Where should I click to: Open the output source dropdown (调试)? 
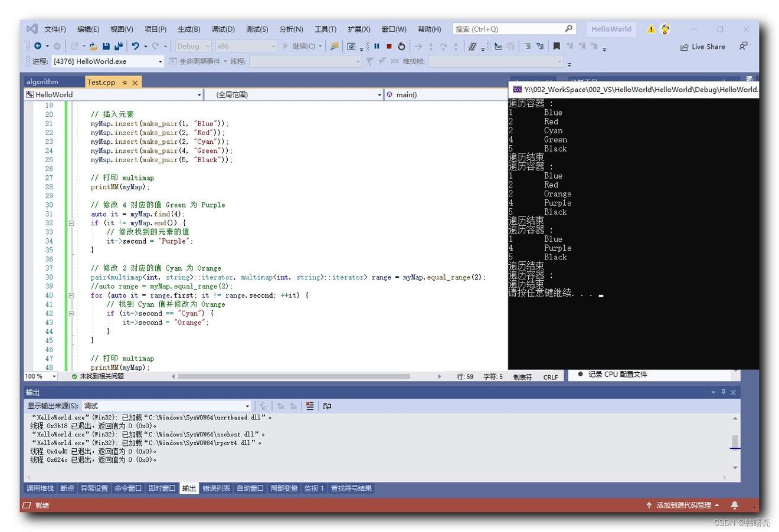[166, 406]
